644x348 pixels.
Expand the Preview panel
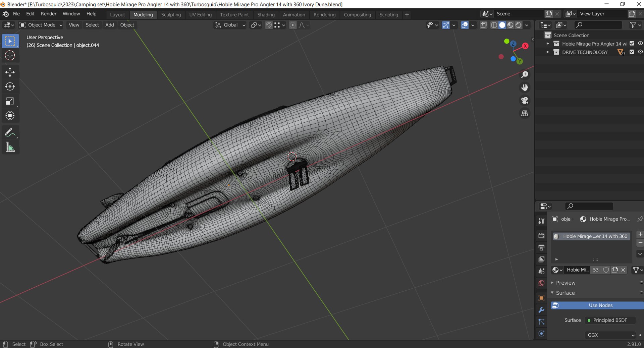tap(566, 283)
